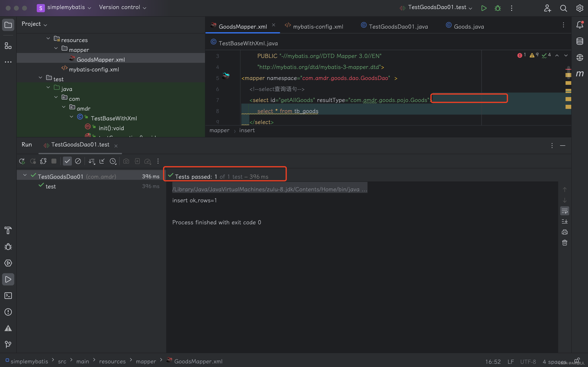Switch to the mybatis-config.xml editor tab
The width and height of the screenshot is (588, 367).
[x=318, y=27]
